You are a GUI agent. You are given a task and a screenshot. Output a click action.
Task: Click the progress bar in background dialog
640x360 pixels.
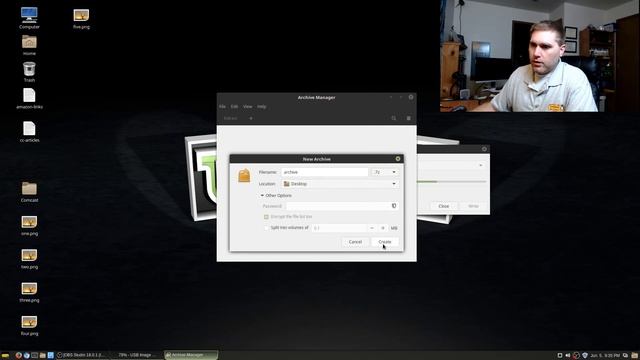coord(451,181)
